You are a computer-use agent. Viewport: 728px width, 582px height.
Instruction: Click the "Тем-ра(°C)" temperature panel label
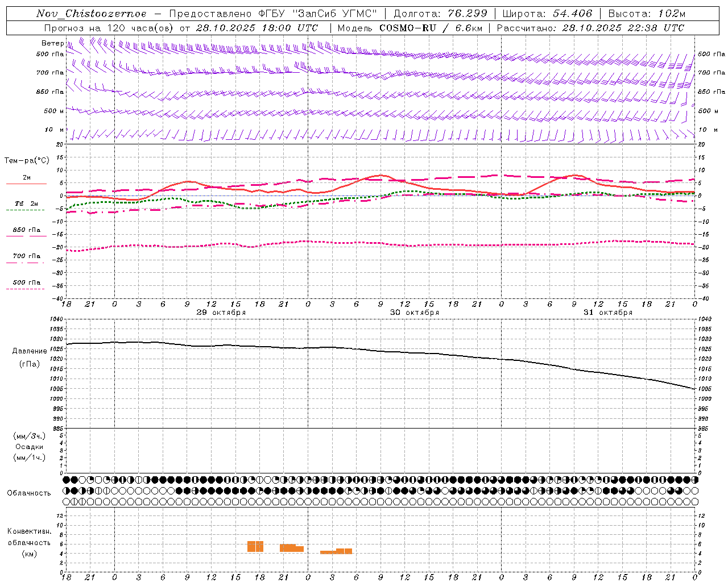click(27, 161)
